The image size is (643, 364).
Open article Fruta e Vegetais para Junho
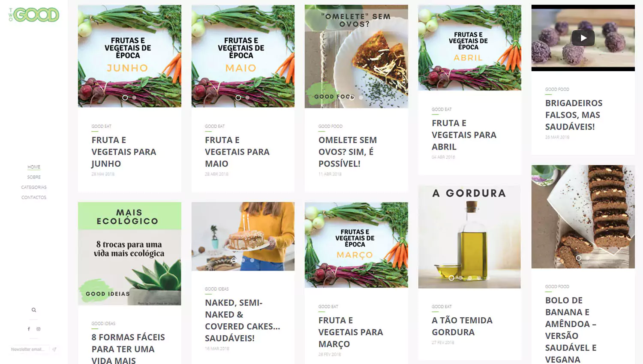[x=124, y=152]
